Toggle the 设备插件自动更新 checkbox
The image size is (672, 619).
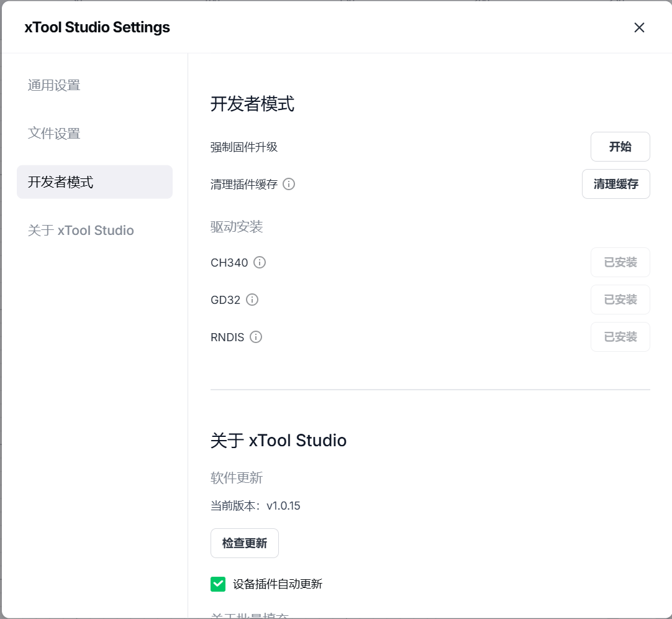point(218,584)
